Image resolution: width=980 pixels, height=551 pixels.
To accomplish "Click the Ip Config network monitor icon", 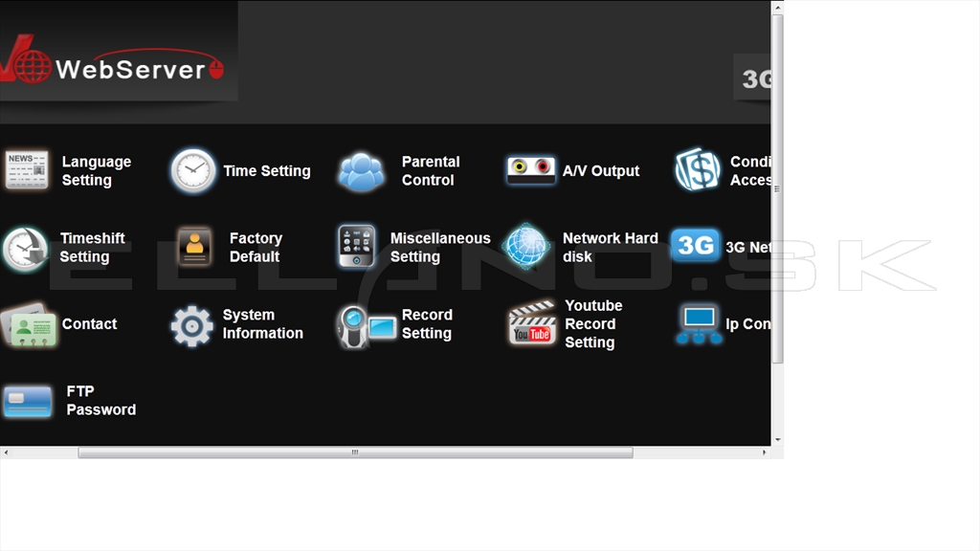I will point(699,324).
